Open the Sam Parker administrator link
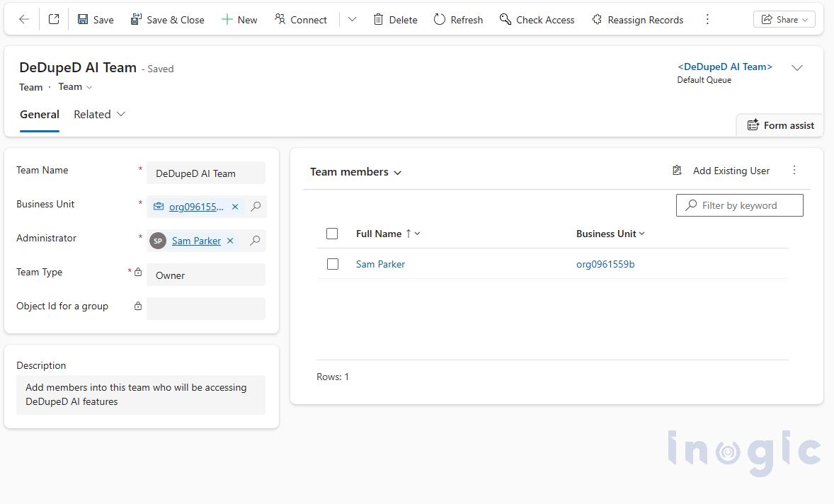This screenshot has height=504, width=834. click(196, 241)
